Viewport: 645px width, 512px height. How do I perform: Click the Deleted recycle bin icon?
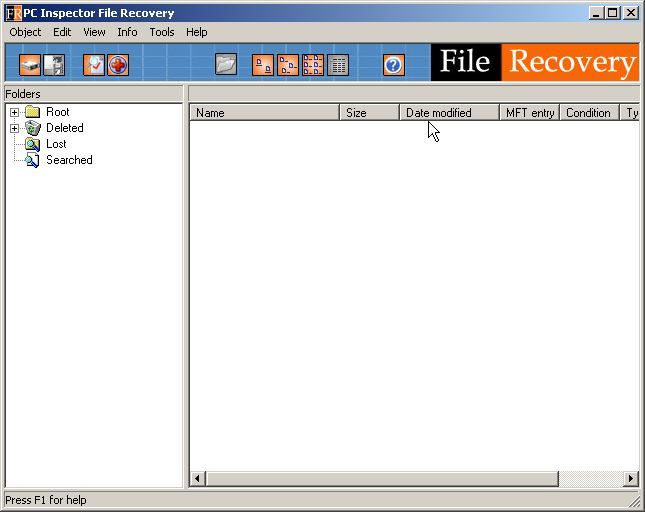32,127
